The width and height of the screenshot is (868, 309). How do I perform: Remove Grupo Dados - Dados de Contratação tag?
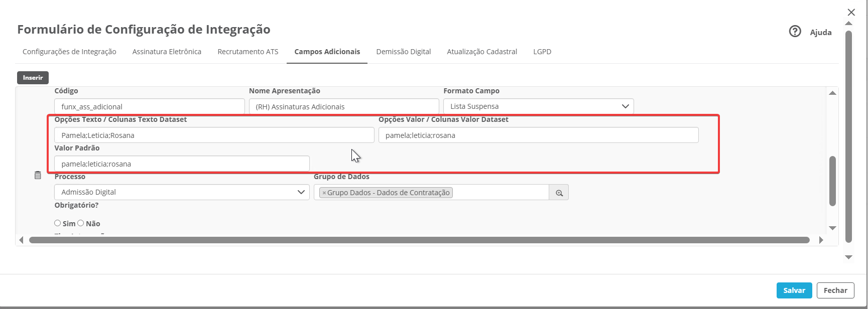tap(324, 193)
